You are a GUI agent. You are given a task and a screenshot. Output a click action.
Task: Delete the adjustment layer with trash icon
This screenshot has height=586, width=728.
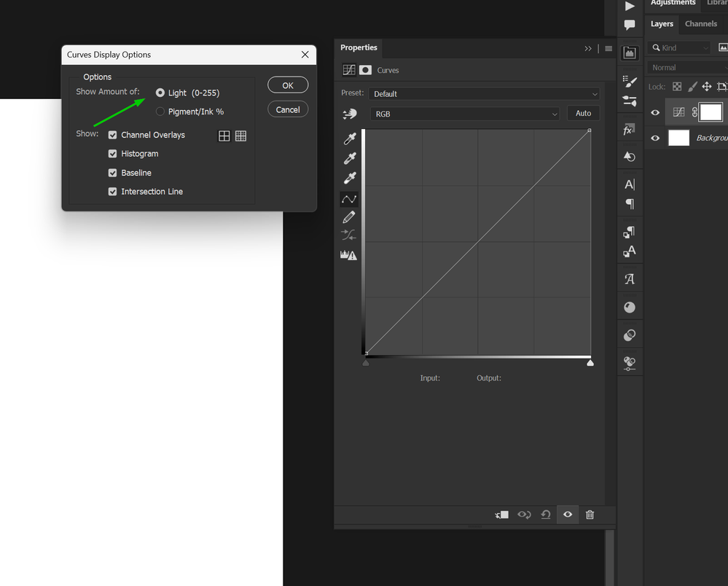coord(590,515)
